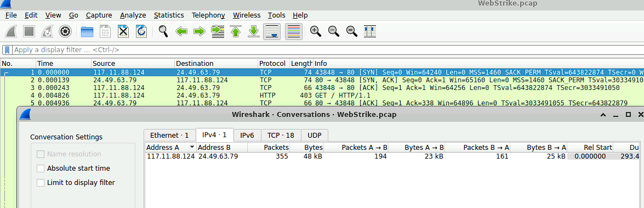The width and height of the screenshot is (644, 208).
Task: Zoom in the packet list text
Action: [316, 31]
